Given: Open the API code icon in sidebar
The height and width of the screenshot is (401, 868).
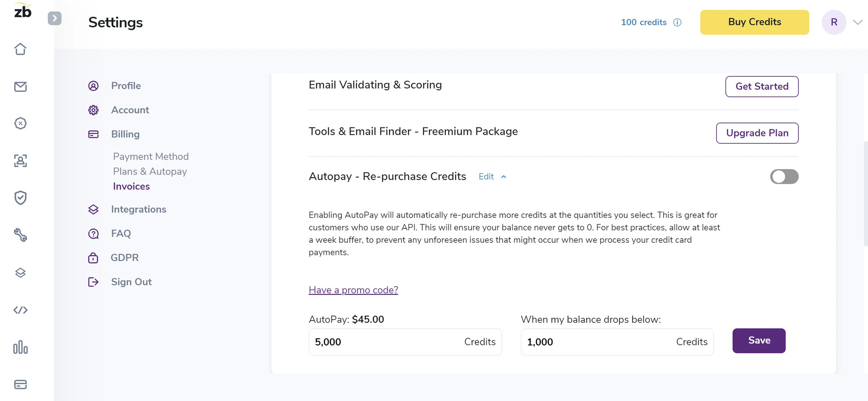Looking at the screenshot, I should (20, 310).
